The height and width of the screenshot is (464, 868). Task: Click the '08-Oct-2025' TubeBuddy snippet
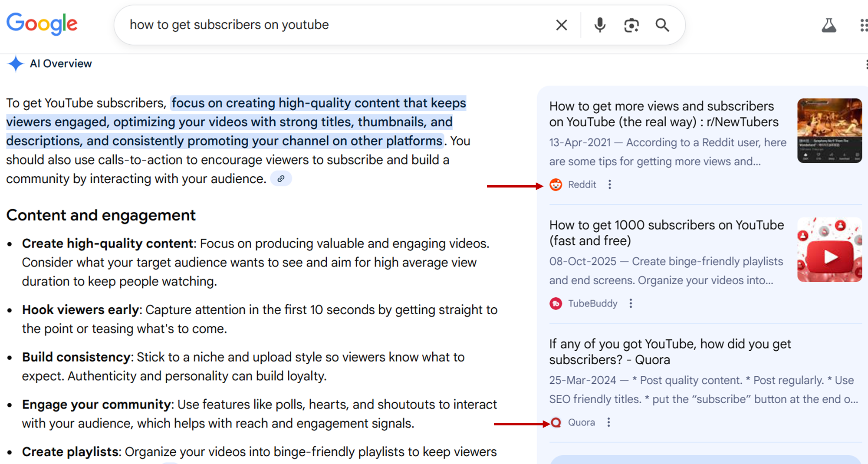click(x=666, y=271)
